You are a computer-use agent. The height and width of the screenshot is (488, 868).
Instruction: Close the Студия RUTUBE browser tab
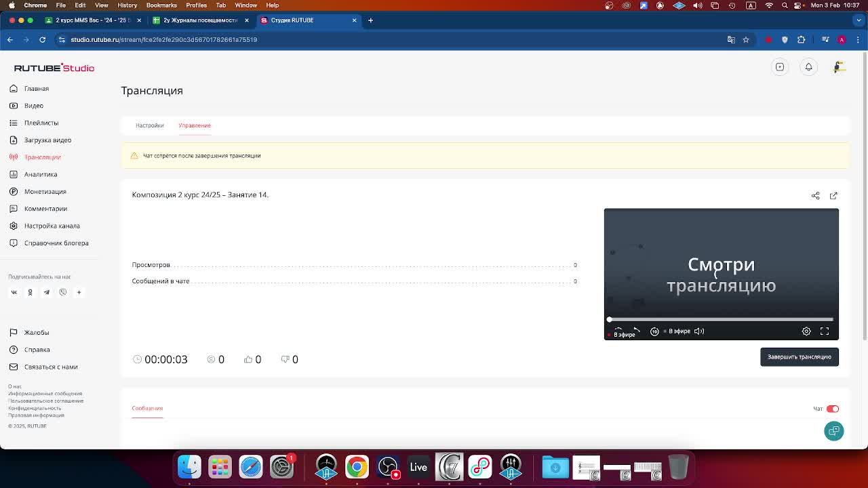[354, 20]
